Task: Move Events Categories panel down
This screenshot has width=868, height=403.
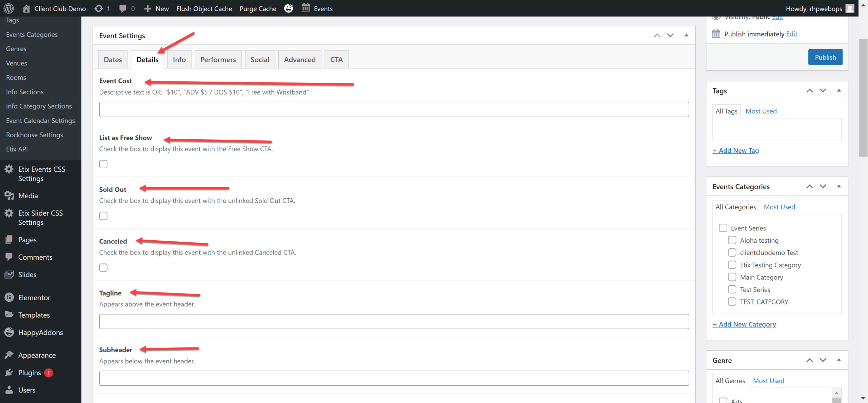Action: pos(823,186)
